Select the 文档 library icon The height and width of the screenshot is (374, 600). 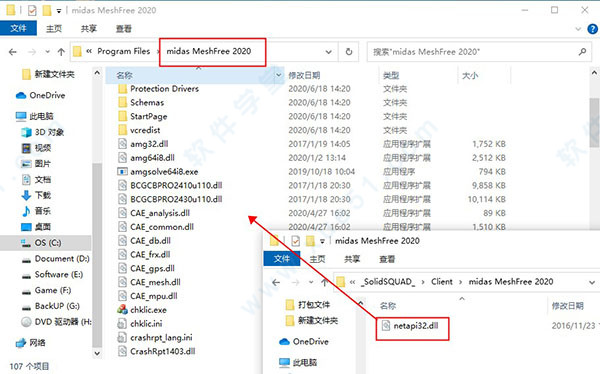pos(26,180)
